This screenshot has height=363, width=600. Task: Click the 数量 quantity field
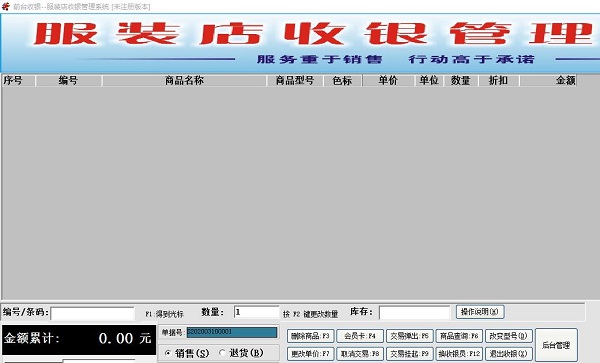tap(256, 312)
